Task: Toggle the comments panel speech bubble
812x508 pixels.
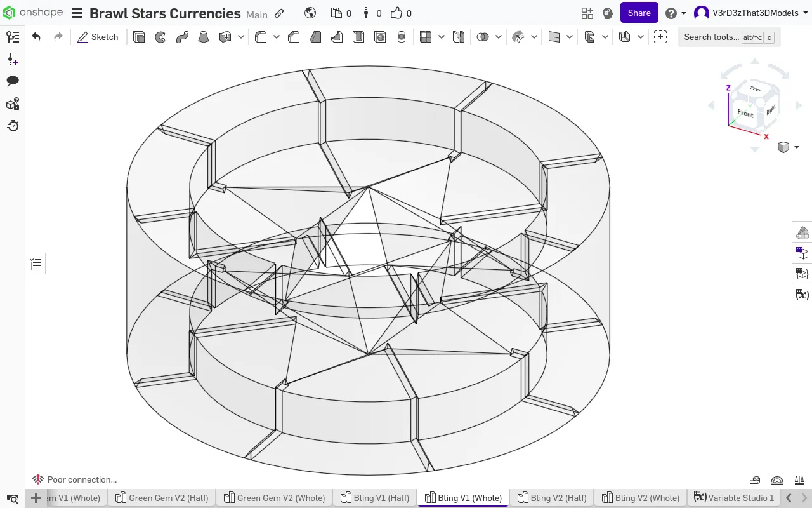Action: click(13, 81)
